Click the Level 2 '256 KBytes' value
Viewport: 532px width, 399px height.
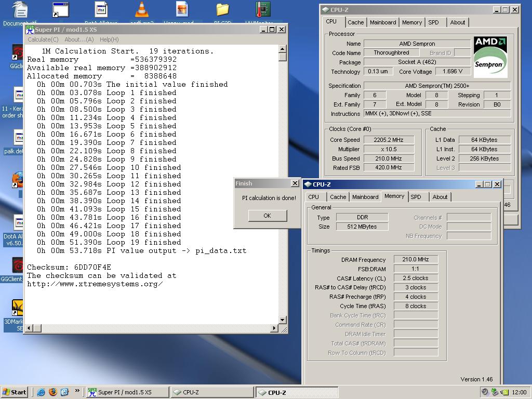coord(485,158)
